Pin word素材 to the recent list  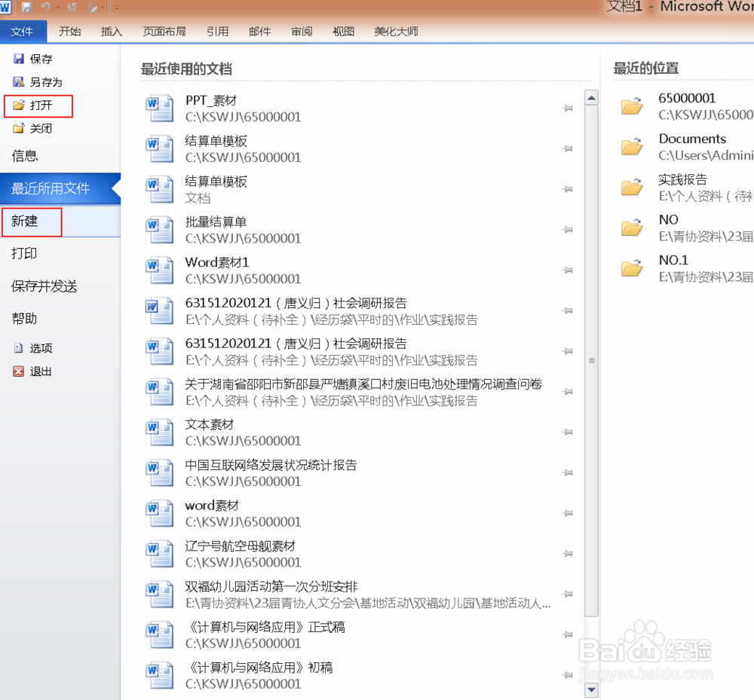568,513
